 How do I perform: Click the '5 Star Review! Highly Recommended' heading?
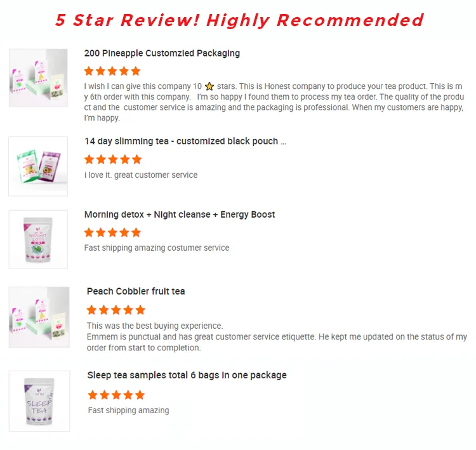pos(239,20)
